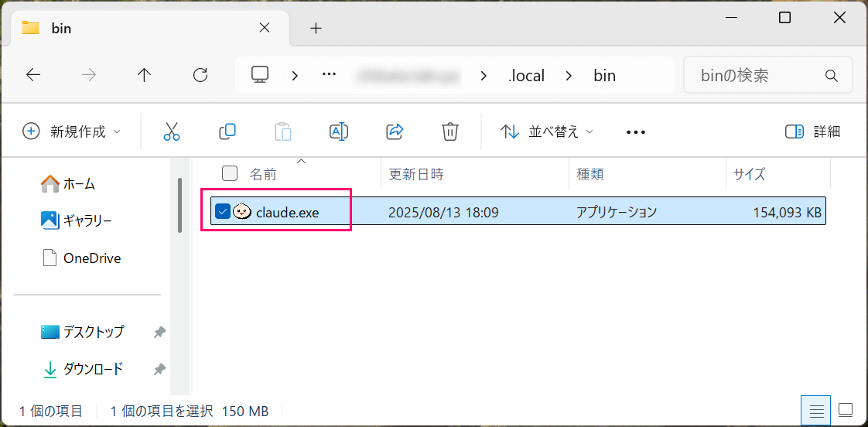Navigate to the .local breadcrumb
Image resolution: width=868 pixels, height=427 pixels.
click(x=526, y=75)
